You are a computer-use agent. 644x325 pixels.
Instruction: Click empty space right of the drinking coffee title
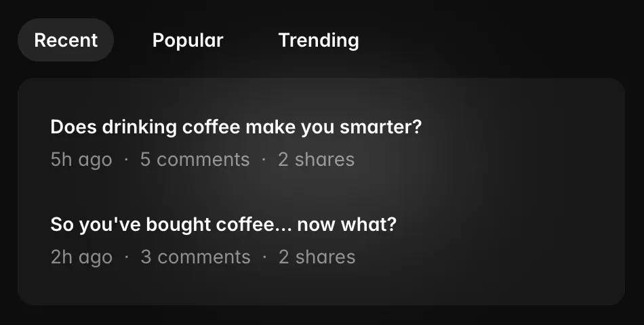(x=522, y=127)
